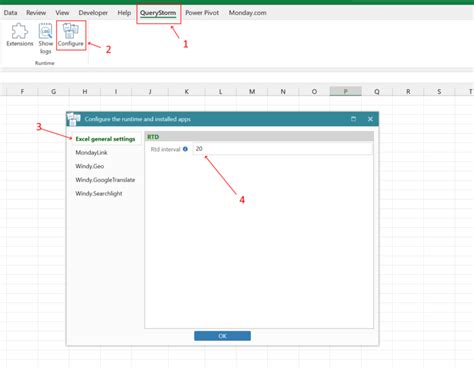This screenshot has height=369, width=474.
Task: Select Windy.Geo in the settings list
Action: coord(90,166)
